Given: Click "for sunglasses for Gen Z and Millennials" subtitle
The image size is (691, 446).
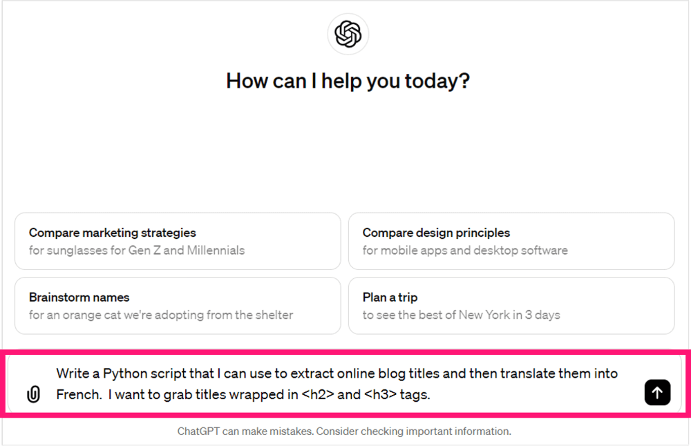Looking at the screenshot, I should coord(137,250).
